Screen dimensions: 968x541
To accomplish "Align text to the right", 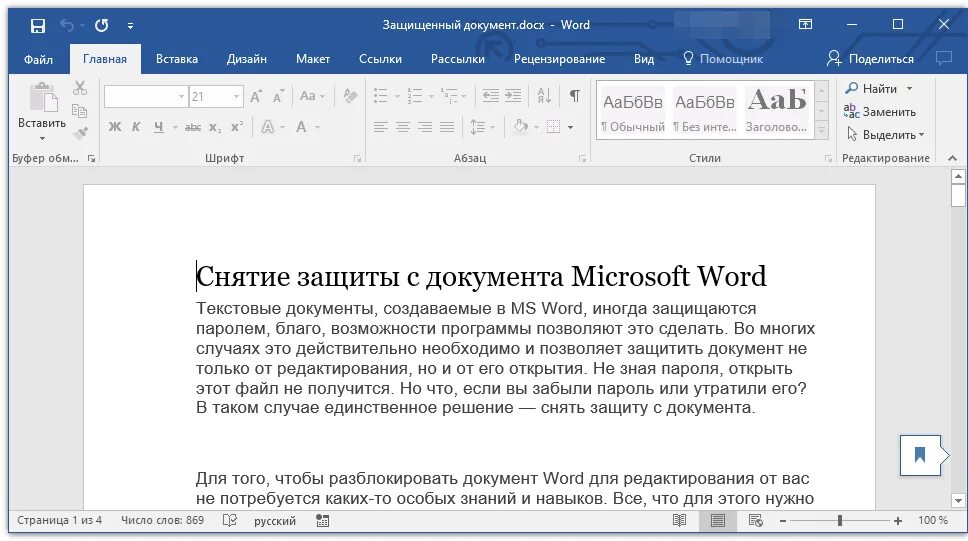I will tap(425, 127).
